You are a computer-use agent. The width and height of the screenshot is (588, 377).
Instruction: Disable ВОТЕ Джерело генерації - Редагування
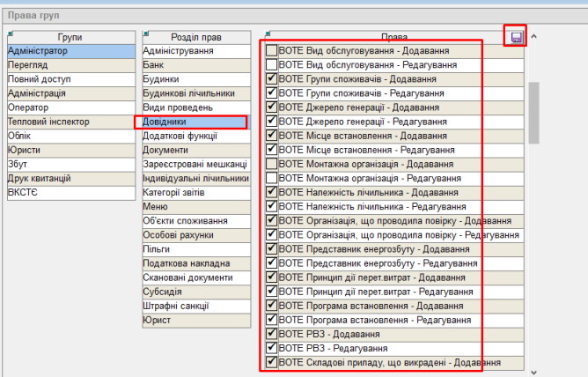click(272, 121)
